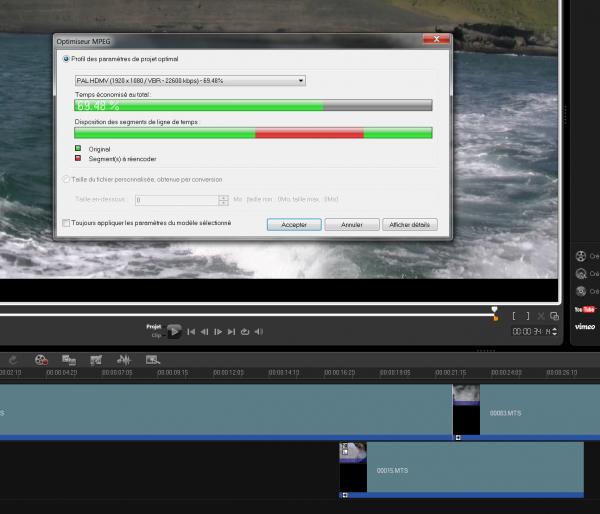
Task: Open the PAL HDMV profile dropdown
Action: (x=190, y=80)
